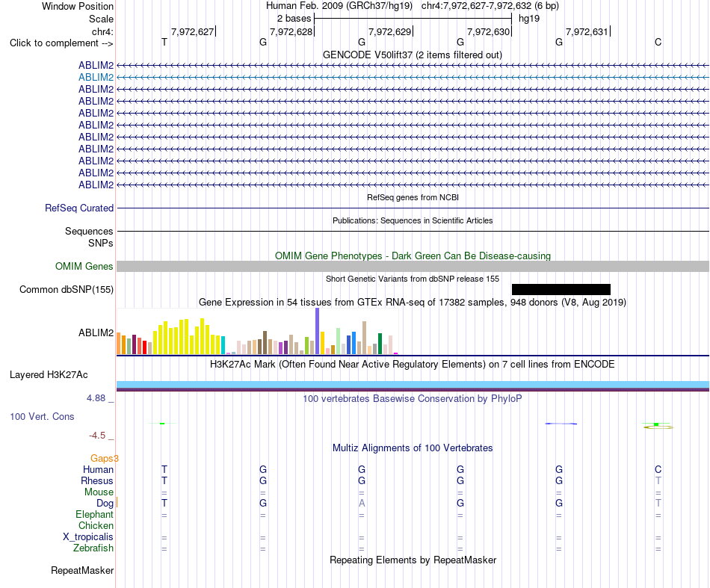Viewport: 710px width, 588px height.
Task: Click the black Common dbSNP variant bar
Action: click(x=561, y=289)
